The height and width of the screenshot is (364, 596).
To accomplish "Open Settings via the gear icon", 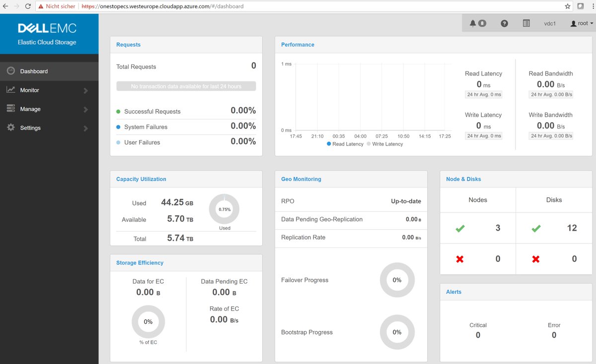I will pos(11,128).
